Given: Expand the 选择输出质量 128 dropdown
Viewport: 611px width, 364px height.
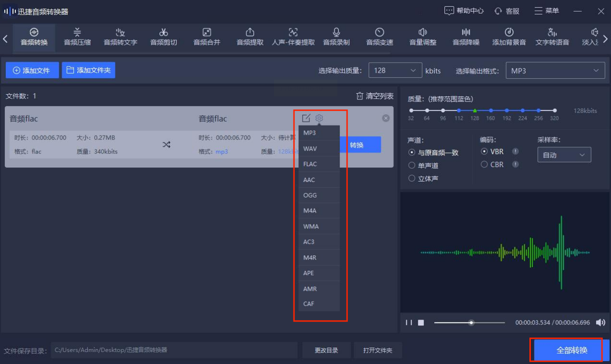Looking at the screenshot, I should pos(395,70).
